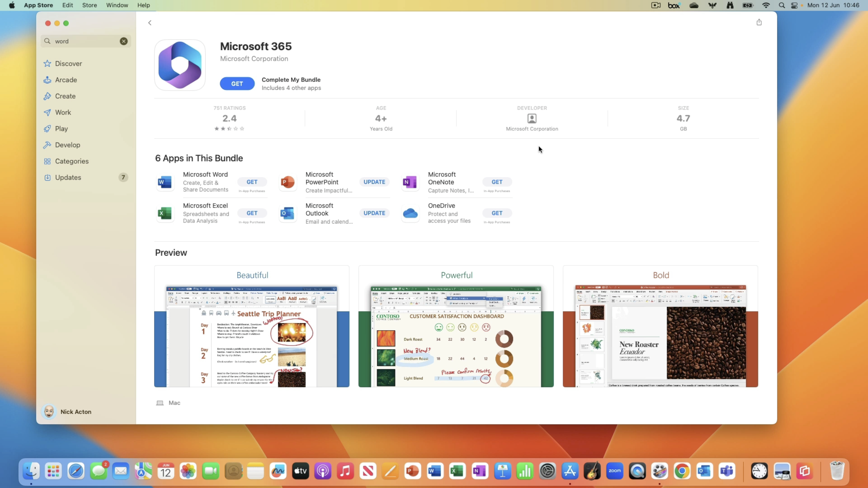Open Spotlight search in menu bar

[x=782, y=5]
